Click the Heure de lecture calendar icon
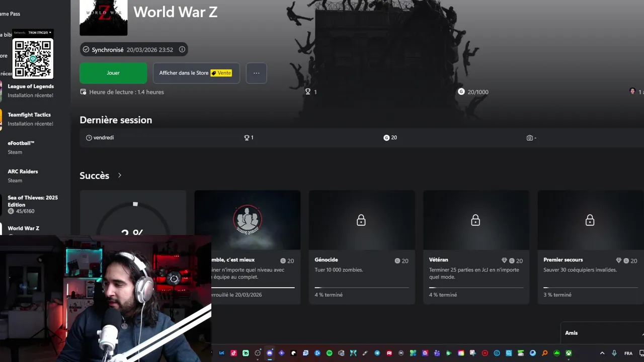The height and width of the screenshot is (362, 644). (x=83, y=92)
